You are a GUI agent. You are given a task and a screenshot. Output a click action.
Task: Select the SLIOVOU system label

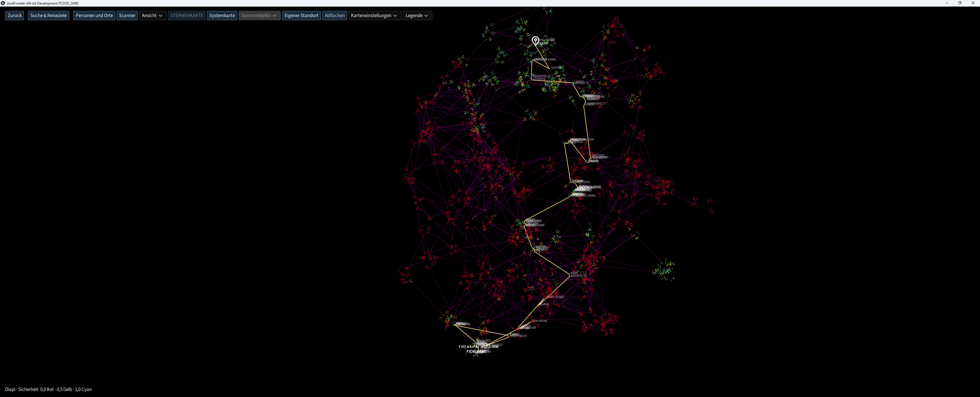tap(557, 68)
